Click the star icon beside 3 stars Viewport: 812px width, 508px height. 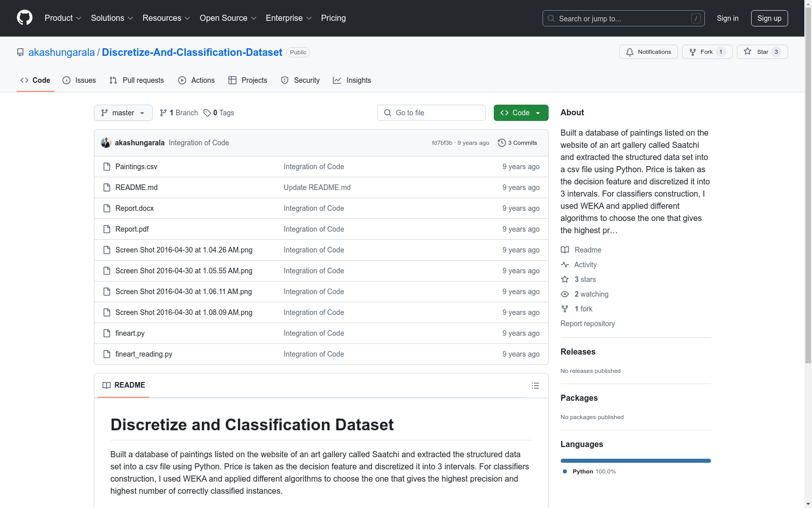tap(565, 279)
